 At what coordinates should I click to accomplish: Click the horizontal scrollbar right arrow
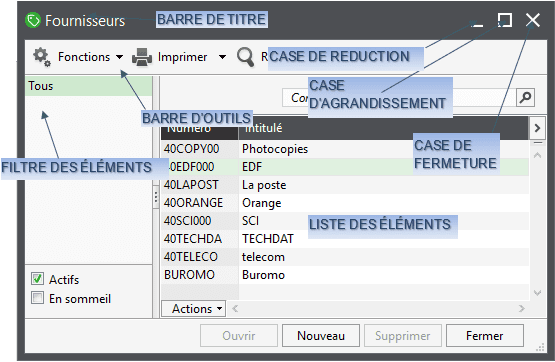click(x=521, y=309)
